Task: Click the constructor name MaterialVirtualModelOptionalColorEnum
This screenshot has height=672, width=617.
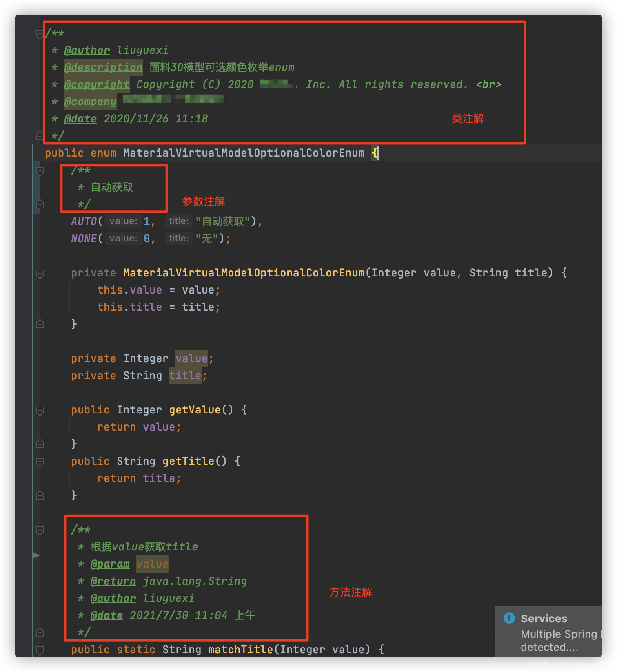Action: click(x=244, y=273)
